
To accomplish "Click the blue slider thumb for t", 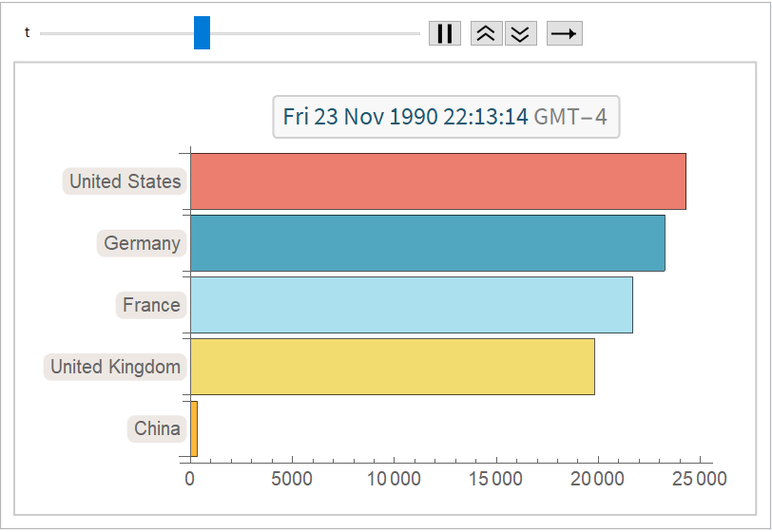I will tap(202, 33).
